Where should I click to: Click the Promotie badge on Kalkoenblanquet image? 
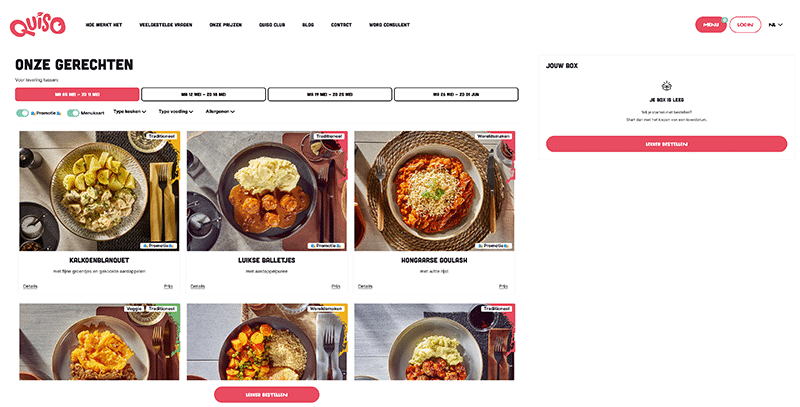point(158,245)
